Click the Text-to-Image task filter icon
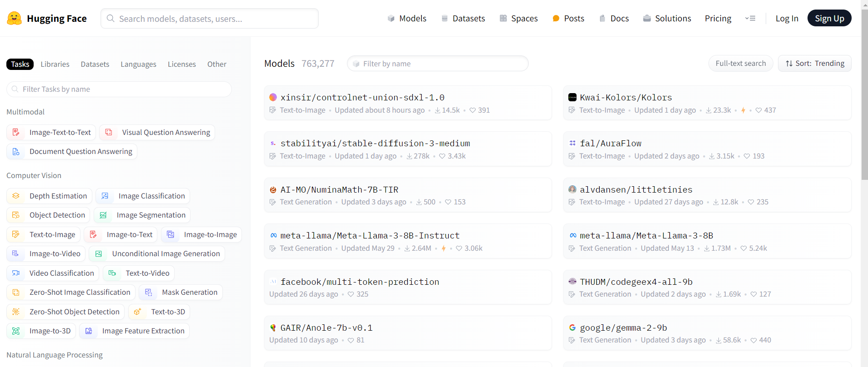 [16, 234]
